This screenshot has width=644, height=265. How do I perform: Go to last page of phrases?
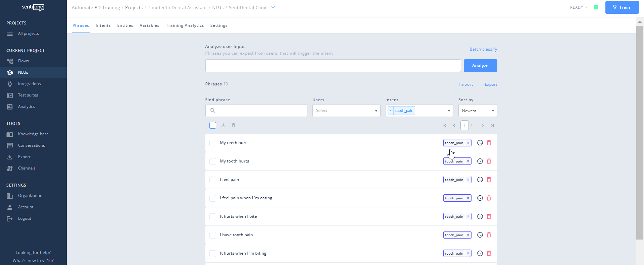click(492, 125)
